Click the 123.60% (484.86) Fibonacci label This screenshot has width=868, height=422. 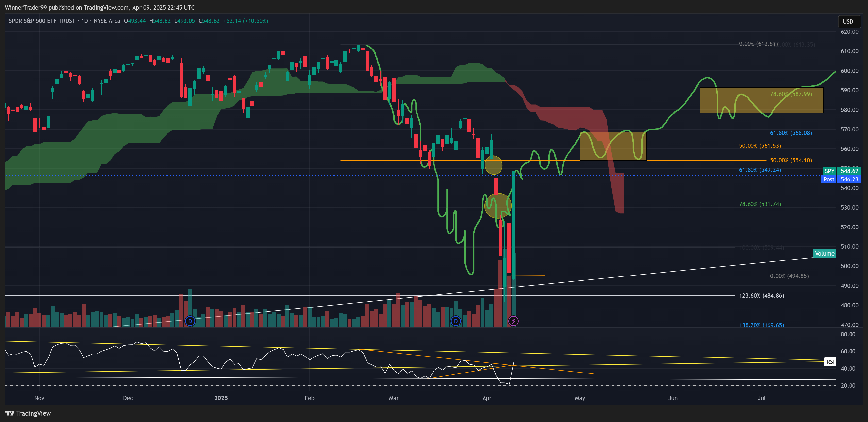(x=762, y=296)
